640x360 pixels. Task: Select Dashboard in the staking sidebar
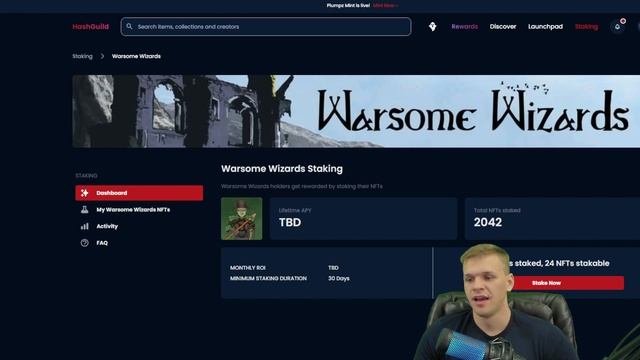pyautogui.click(x=139, y=193)
